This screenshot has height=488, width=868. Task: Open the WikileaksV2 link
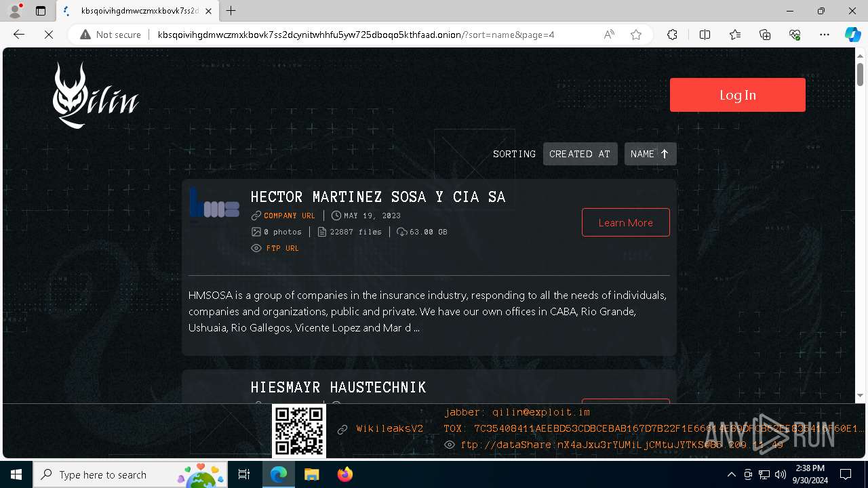point(389,429)
